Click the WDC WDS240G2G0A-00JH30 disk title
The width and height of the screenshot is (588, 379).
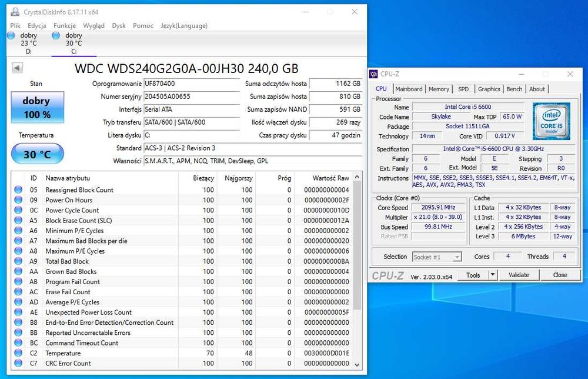186,68
